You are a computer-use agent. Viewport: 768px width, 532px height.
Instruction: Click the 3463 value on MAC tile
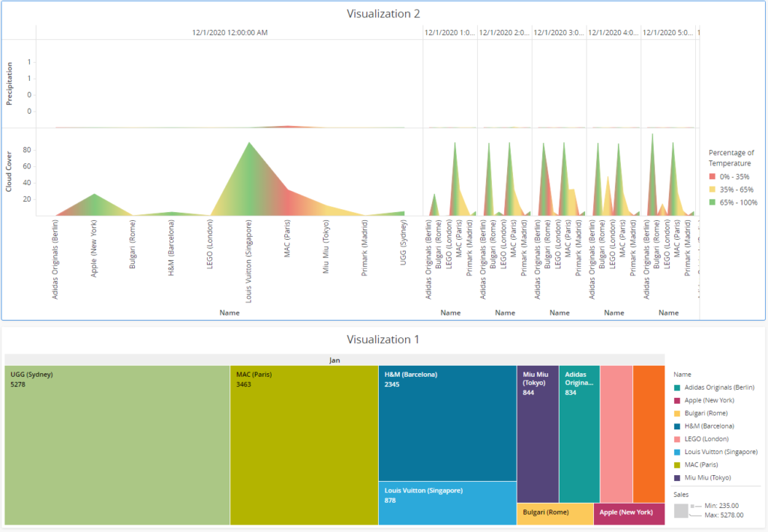pyautogui.click(x=244, y=384)
